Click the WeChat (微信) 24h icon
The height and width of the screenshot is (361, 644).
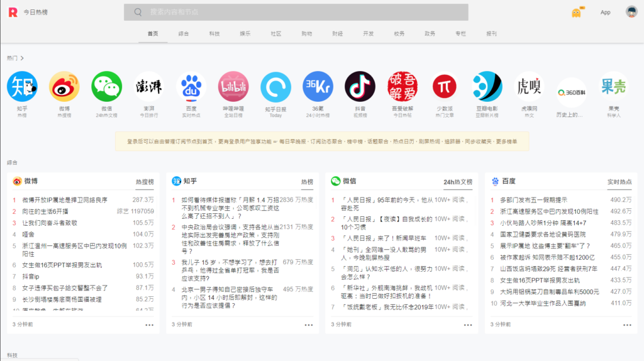106,87
